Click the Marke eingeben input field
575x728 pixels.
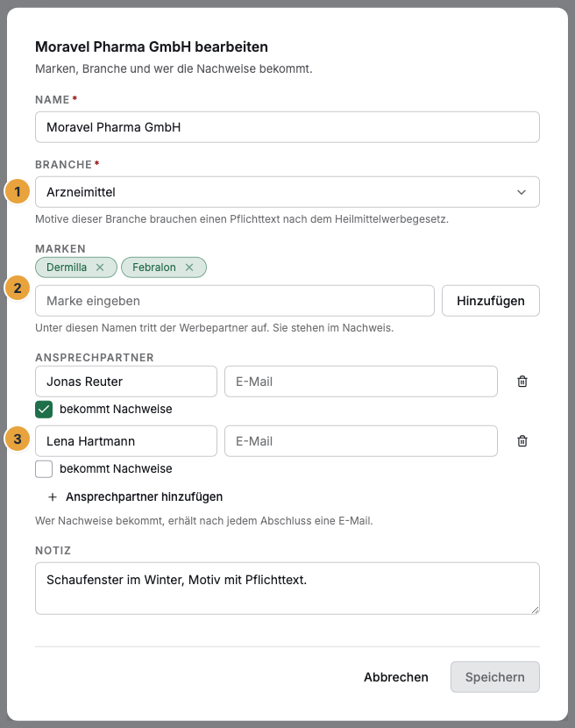tap(235, 301)
